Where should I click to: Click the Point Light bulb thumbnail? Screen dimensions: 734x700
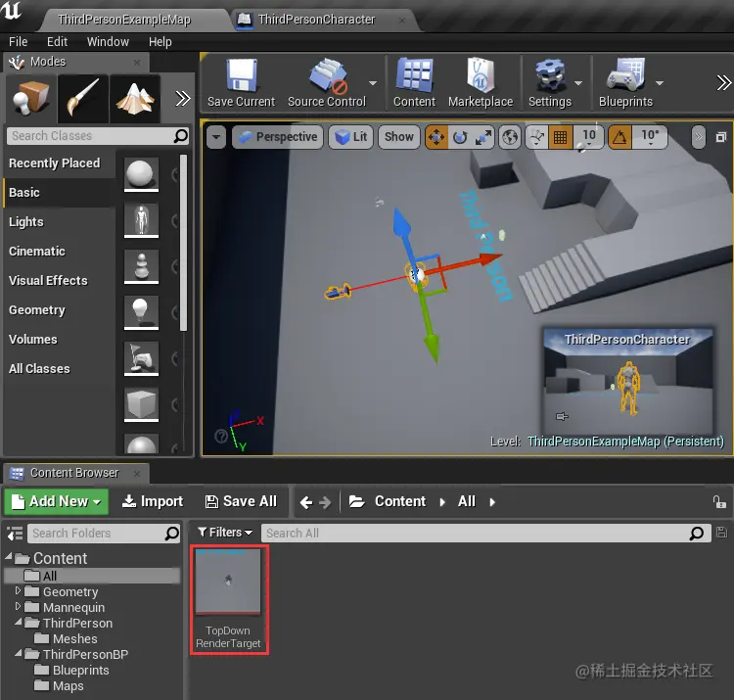(x=141, y=312)
